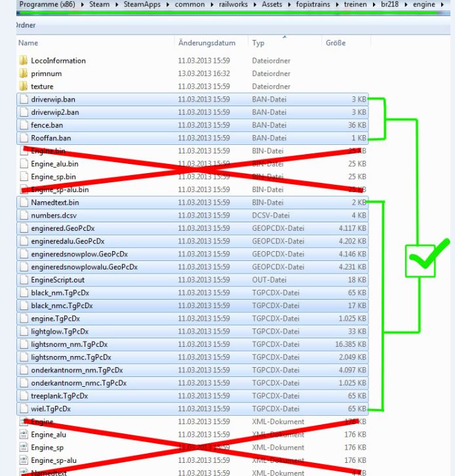This screenshot has height=476, width=455.
Task: Expand the arrow after SteamApps breadcrumb
Action: tap(168, 5)
